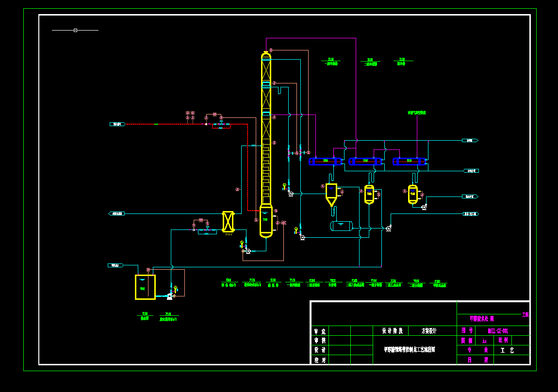
Task: Select the control valve on red steam line
Action: [x=221, y=123]
